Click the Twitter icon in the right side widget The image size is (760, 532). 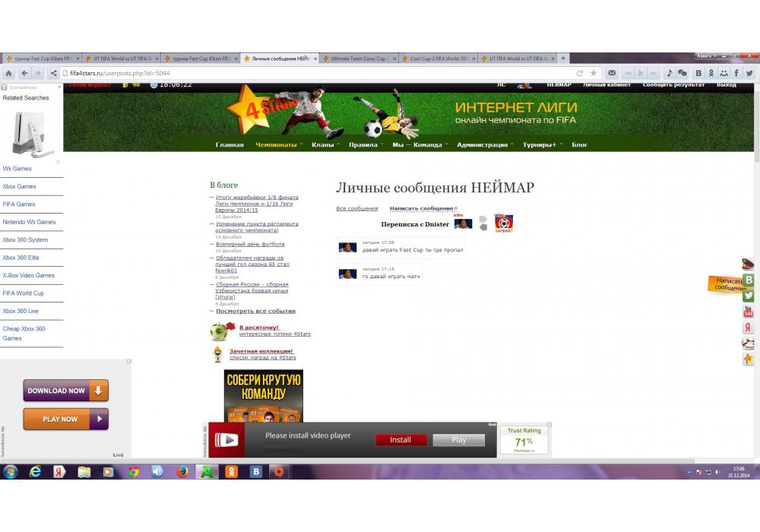point(749,296)
